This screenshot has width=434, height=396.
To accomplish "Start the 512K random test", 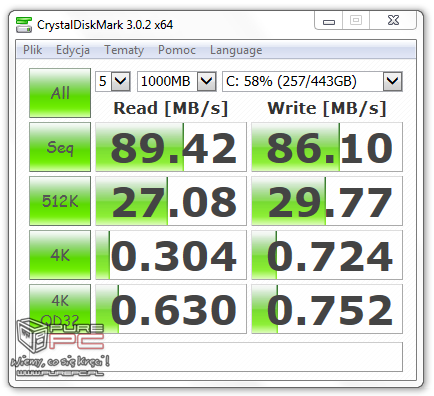I will tap(60, 201).
